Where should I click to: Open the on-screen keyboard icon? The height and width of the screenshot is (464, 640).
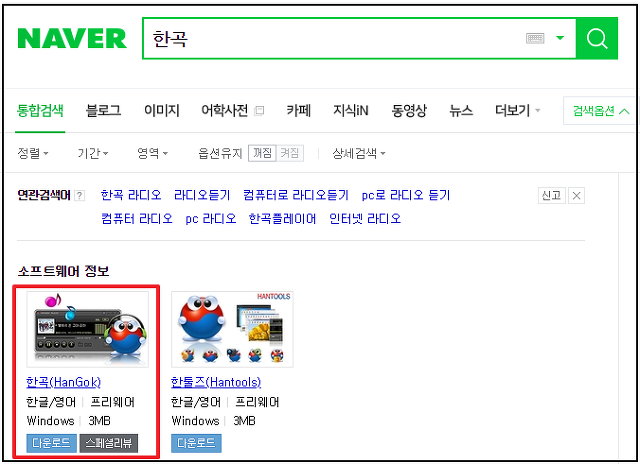pos(535,38)
